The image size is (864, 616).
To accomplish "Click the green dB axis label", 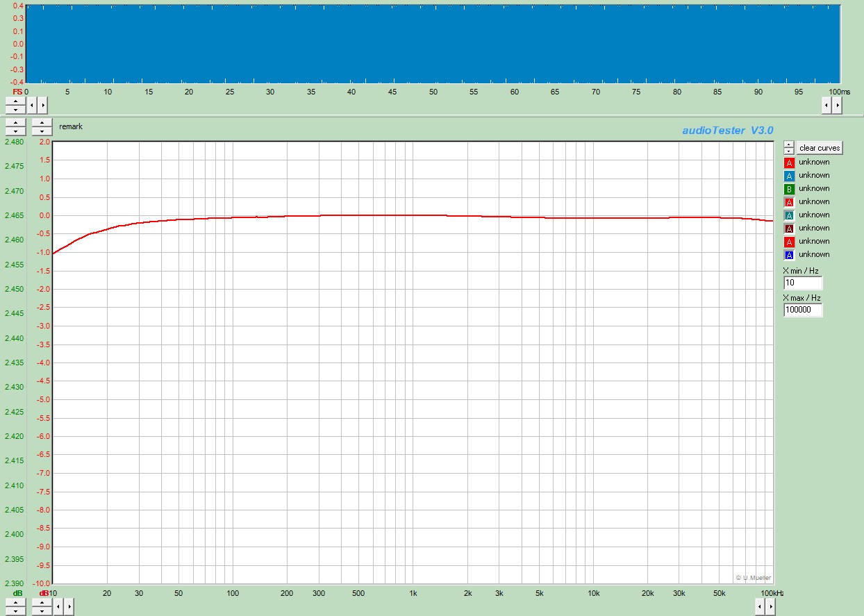I will (17, 593).
